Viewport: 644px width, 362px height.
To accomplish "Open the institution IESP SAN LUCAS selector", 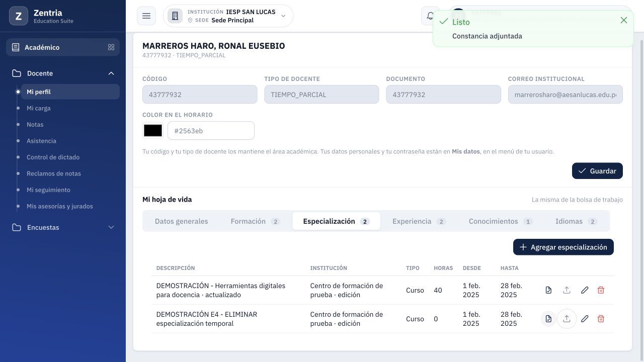I will [x=228, y=16].
